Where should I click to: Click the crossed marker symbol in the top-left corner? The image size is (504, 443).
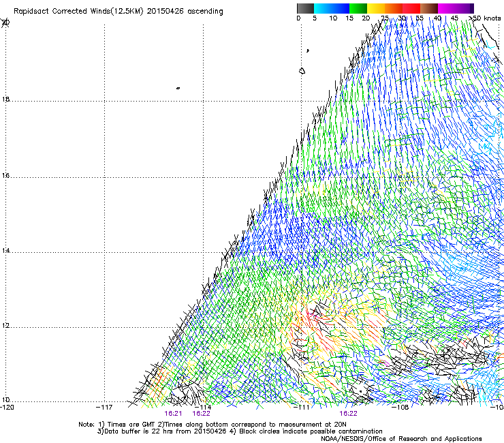pos(5,23)
